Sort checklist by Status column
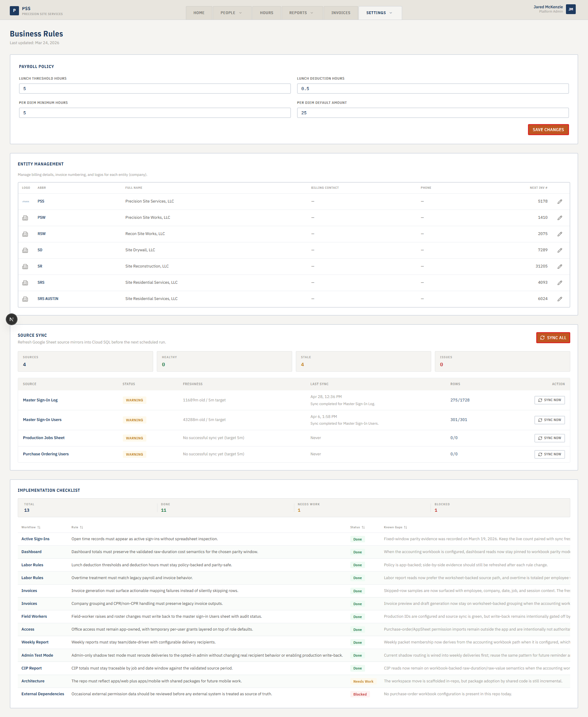 pos(357,527)
